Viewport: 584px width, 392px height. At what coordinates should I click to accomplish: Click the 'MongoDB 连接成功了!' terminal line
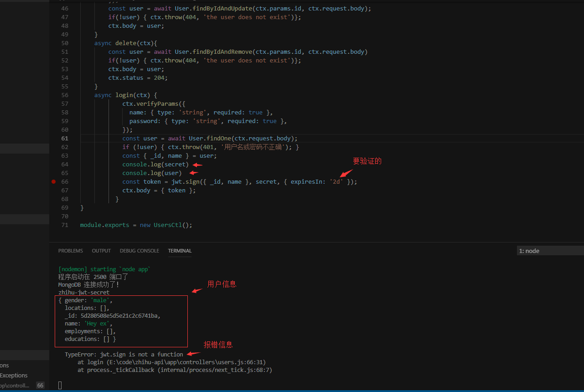pyautogui.click(x=89, y=285)
